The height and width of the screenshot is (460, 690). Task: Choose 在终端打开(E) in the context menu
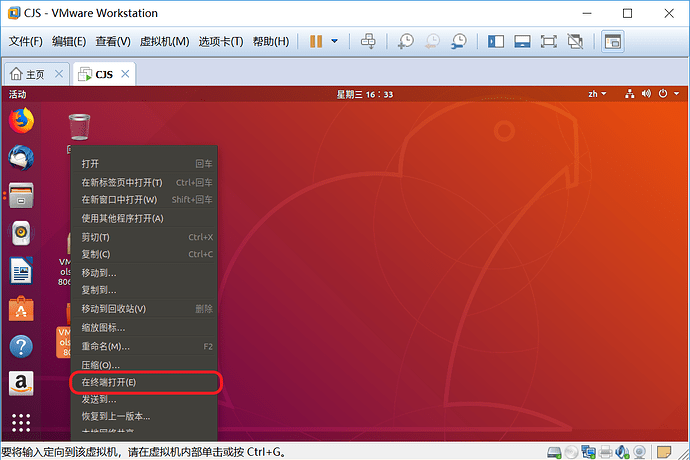coord(144,383)
